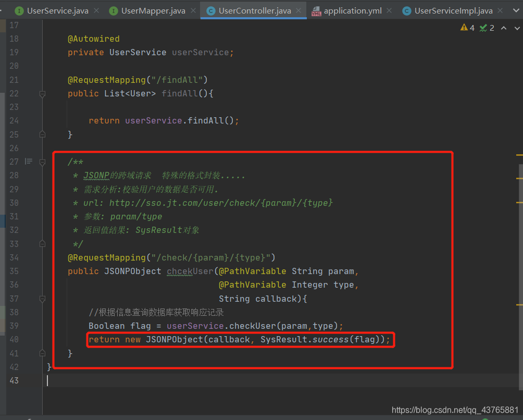Screen dimensions: 523x420
Task: Click fold end marker on line 41
Action: coord(42,353)
